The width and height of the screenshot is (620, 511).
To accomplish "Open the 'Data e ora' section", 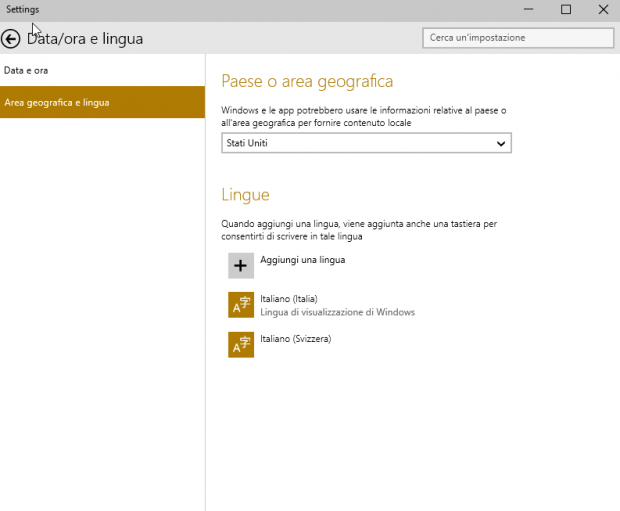I will click(26, 71).
